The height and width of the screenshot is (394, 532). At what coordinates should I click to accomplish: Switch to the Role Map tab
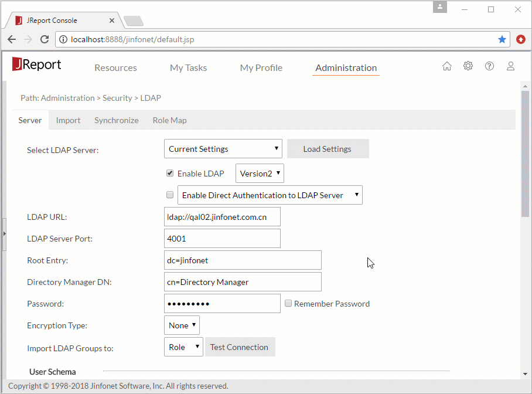pyautogui.click(x=170, y=120)
